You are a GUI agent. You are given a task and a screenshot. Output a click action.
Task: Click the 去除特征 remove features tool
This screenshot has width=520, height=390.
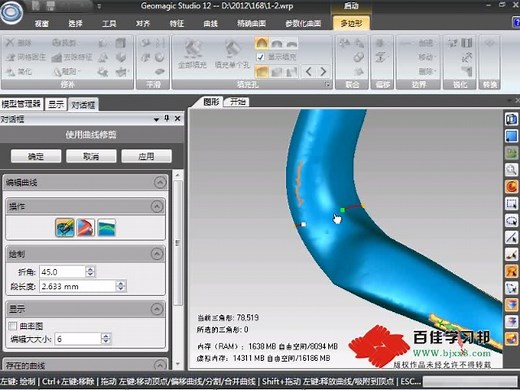pos(72,57)
